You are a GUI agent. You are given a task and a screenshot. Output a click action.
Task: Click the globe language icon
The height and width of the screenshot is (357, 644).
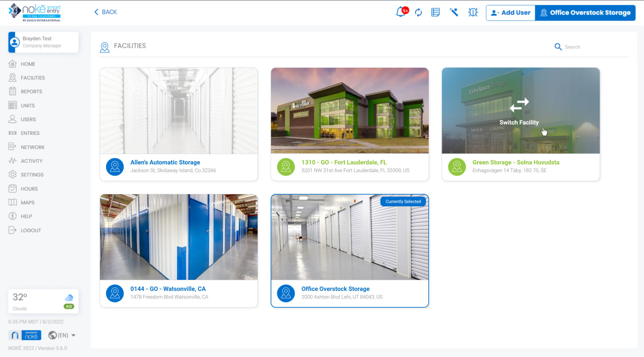click(52, 335)
